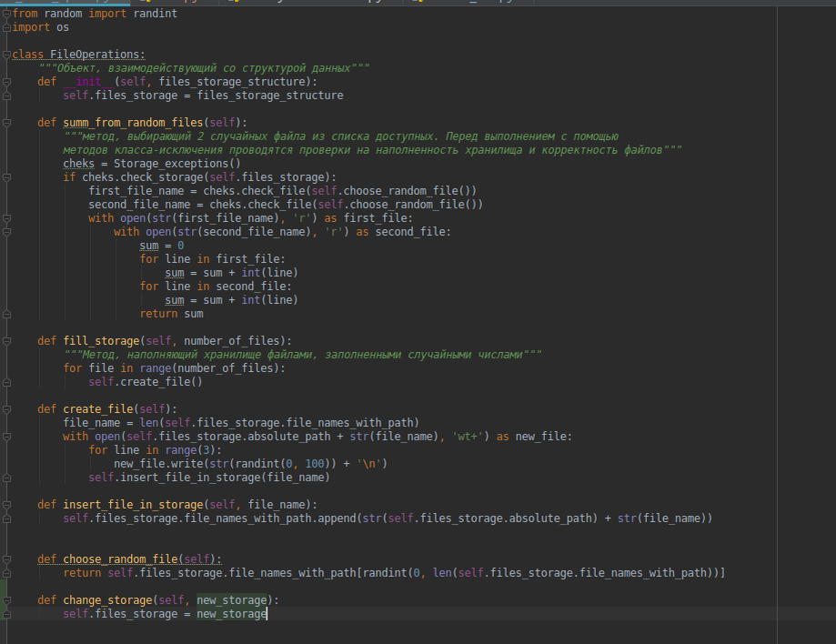Collapse the __init__ method fold marker
This screenshot has width=836, height=644.
click(6, 82)
